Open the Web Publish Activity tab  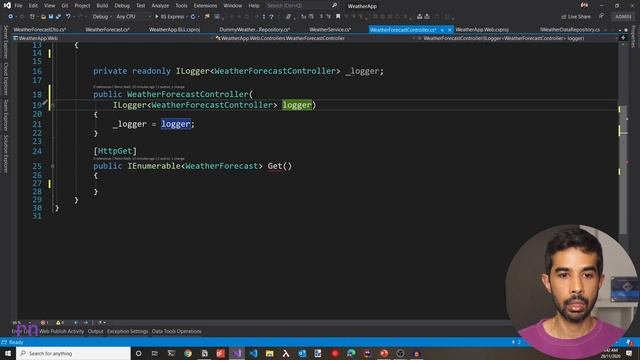tap(62, 331)
